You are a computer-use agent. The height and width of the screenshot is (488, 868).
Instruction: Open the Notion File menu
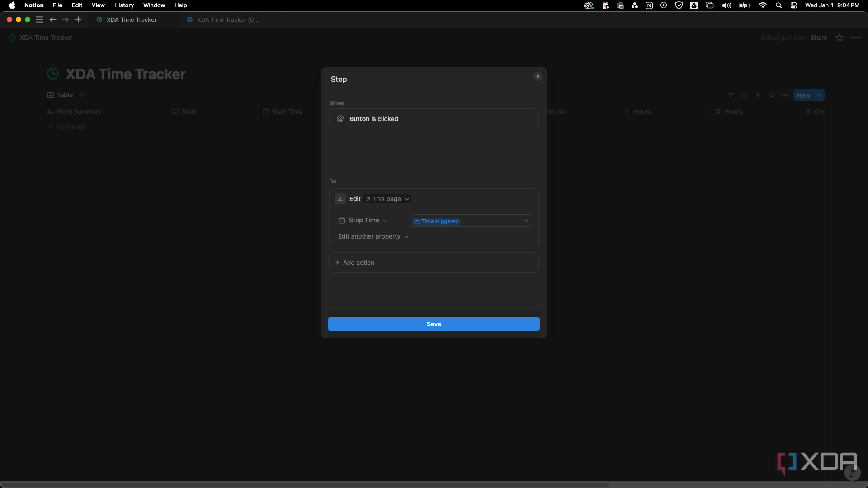coord(57,5)
